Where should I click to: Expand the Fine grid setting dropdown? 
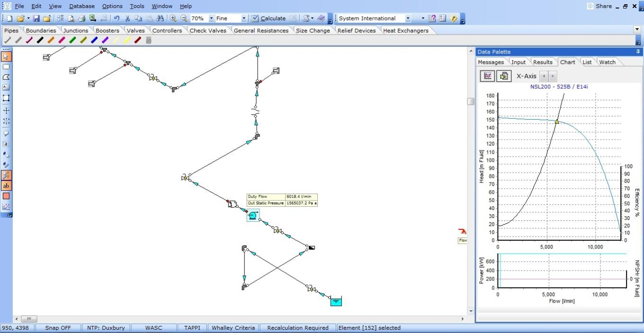244,18
